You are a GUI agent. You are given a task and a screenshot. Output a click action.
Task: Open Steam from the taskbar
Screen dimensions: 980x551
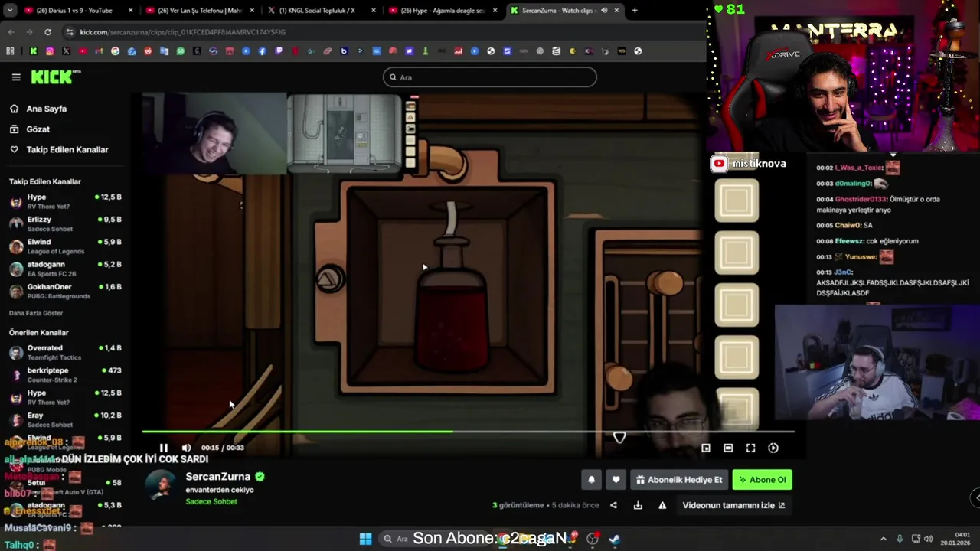pyautogui.click(x=614, y=539)
